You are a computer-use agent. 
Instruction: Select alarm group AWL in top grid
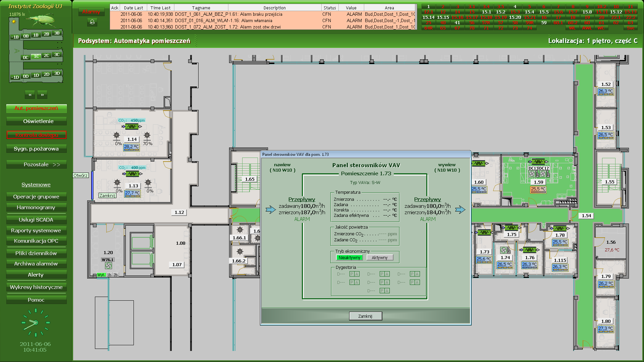click(x=587, y=28)
